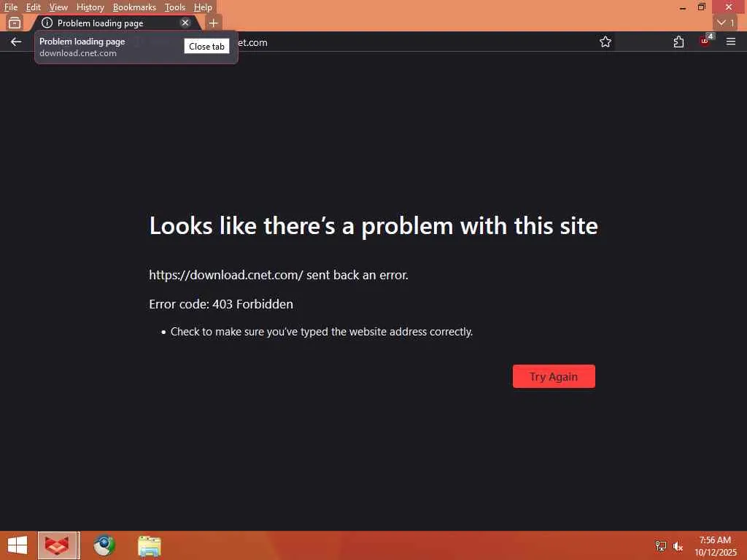Open the Edit menu
The height and width of the screenshot is (560, 747).
coord(33,7)
